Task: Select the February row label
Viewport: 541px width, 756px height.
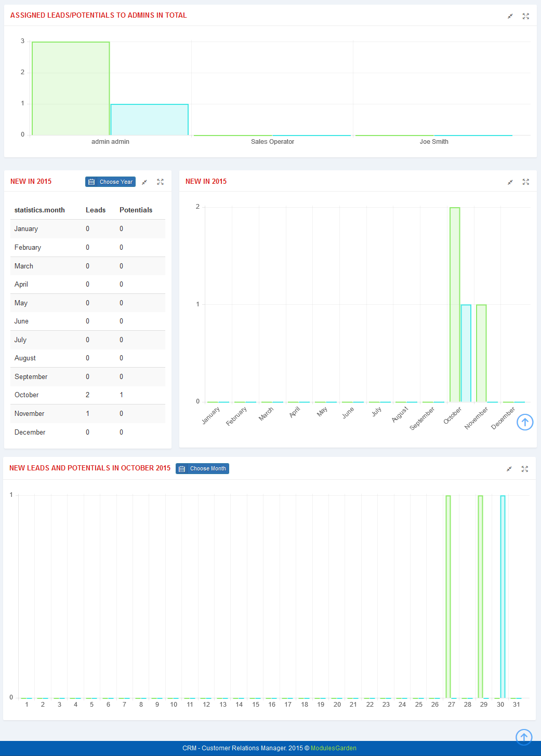Action: click(x=28, y=248)
